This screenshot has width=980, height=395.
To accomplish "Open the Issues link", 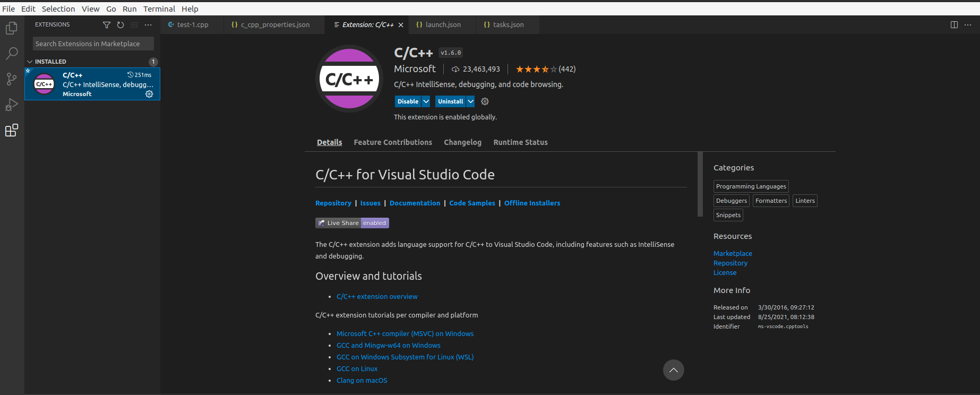I will 371,203.
